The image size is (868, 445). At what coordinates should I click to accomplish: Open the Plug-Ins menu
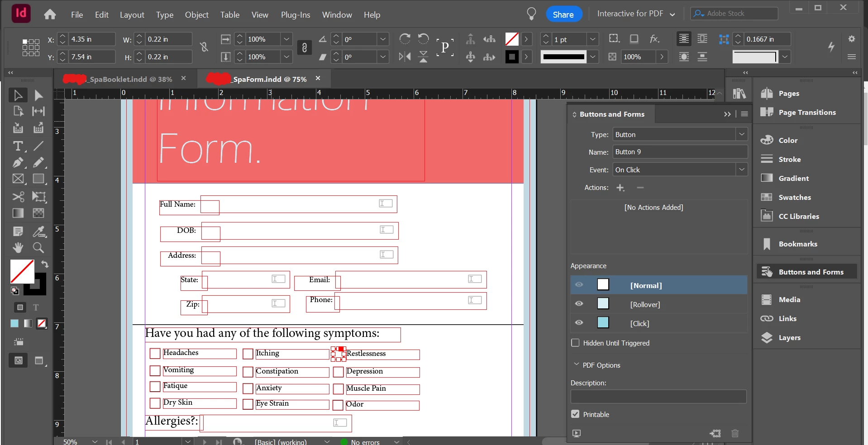click(296, 14)
